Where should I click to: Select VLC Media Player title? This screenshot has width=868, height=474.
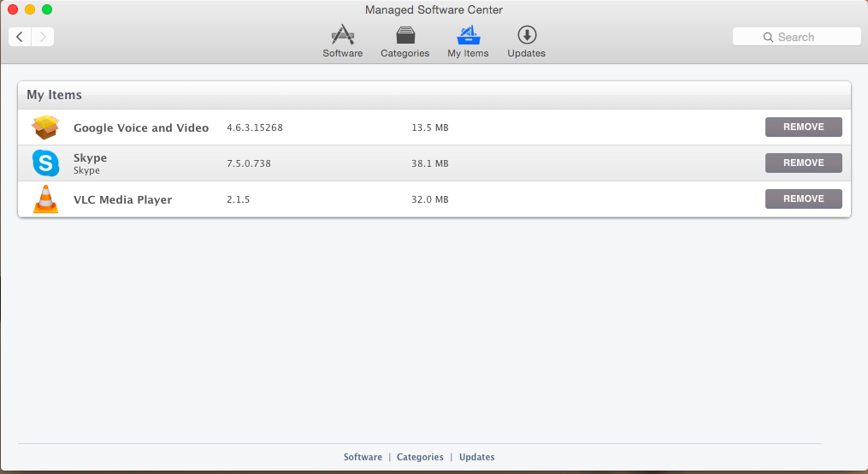point(123,200)
